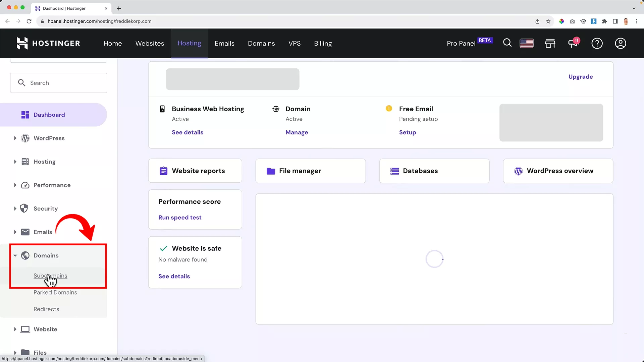644x362 pixels.
Task: Click into the sidebar Search field
Action: [59, 82]
